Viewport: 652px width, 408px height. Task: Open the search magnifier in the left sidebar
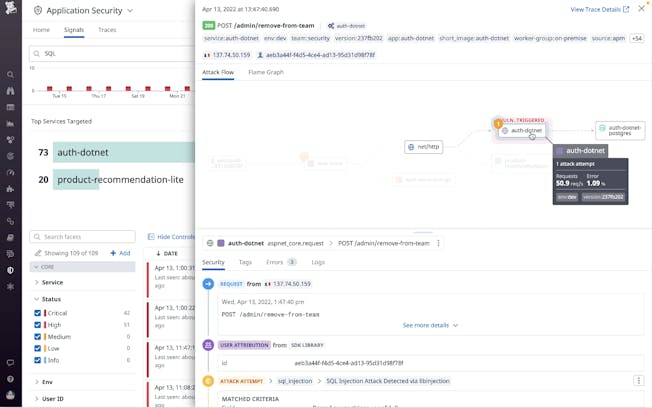(10, 74)
